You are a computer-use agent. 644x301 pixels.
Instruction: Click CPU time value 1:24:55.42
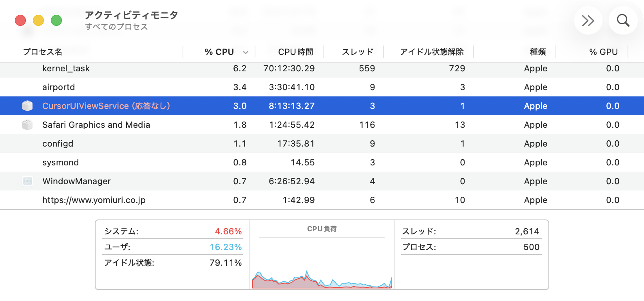pos(292,125)
